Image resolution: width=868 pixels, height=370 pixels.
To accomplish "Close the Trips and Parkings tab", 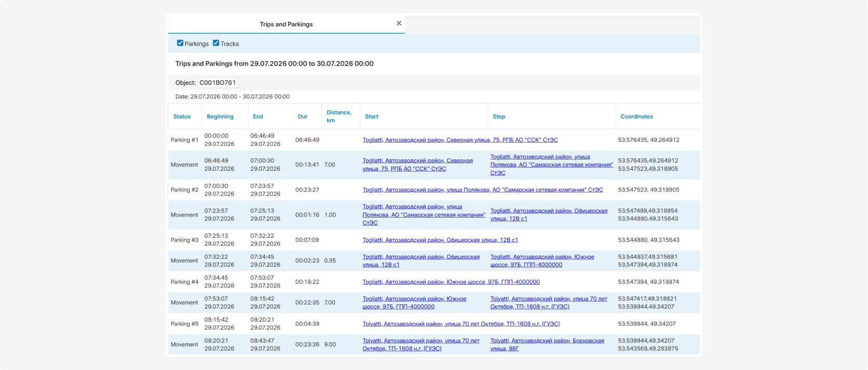I will [399, 23].
